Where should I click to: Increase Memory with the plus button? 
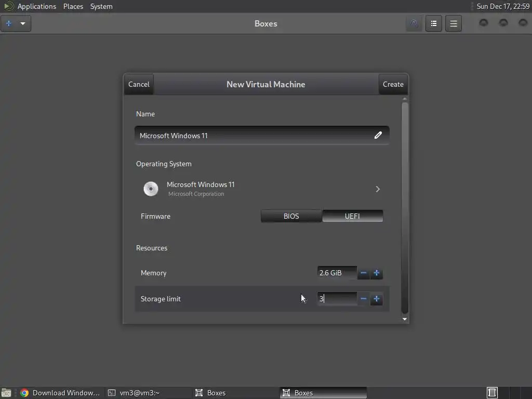[x=376, y=273]
